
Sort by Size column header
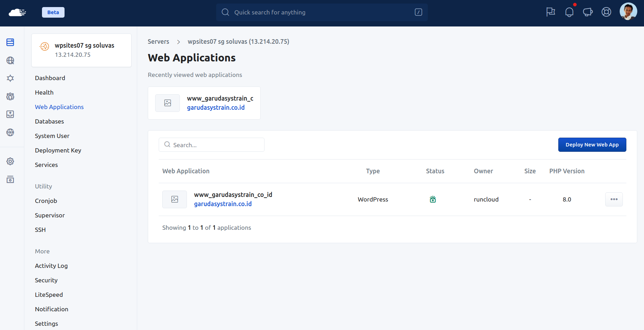pyautogui.click(x=530, y=171)
